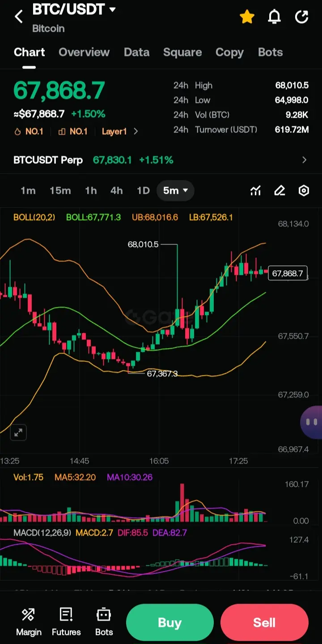
Task: Tap the market cap NO.1 flame badge
Action: click(x=29, y=131)
